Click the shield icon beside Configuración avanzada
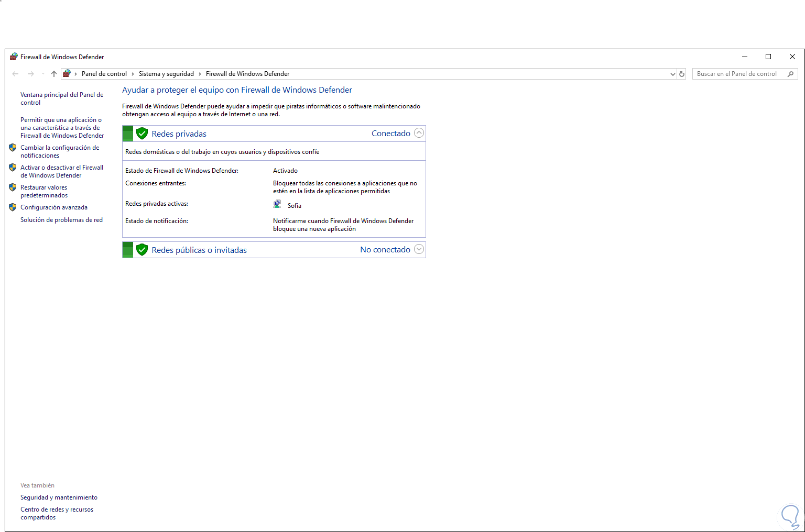Image resolution: width=805 pixels, height=532 pixels. pos(13,207)
